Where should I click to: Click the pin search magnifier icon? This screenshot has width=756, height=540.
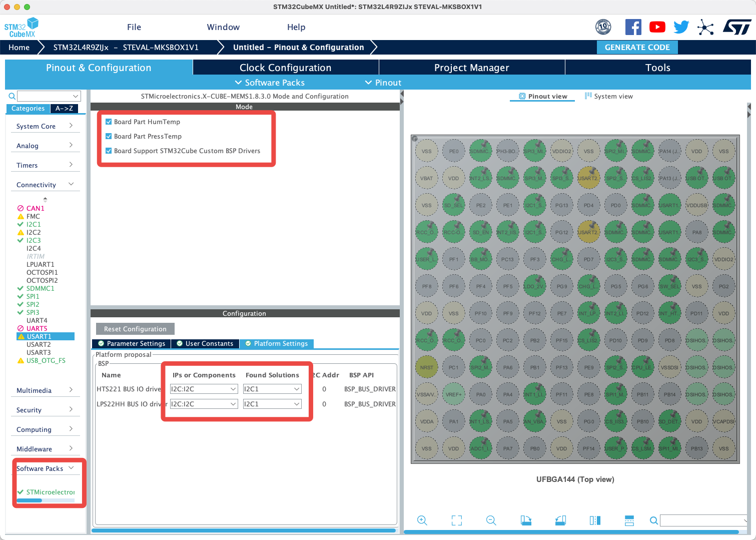tap(653, 520)
